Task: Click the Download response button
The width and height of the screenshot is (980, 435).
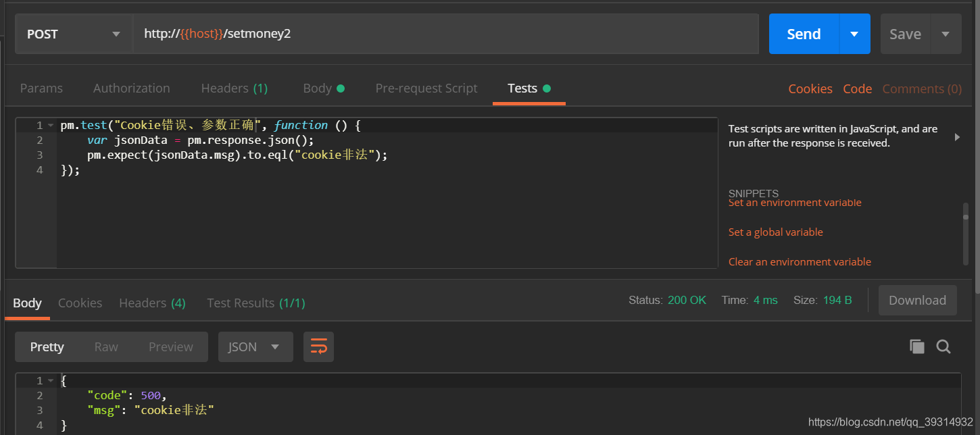Action: tap(918, 301)
